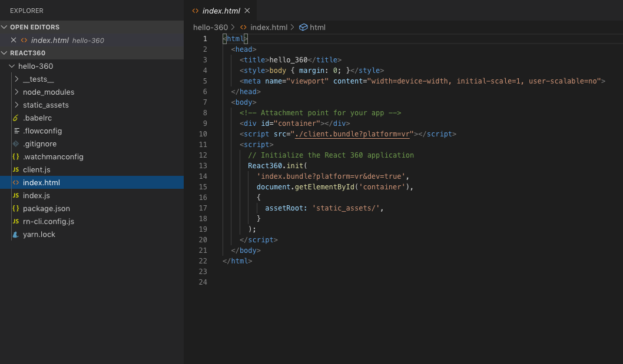Select the JS icon next to client.js
This screenshot has height=364, width=623.
[x=15, y=169]
